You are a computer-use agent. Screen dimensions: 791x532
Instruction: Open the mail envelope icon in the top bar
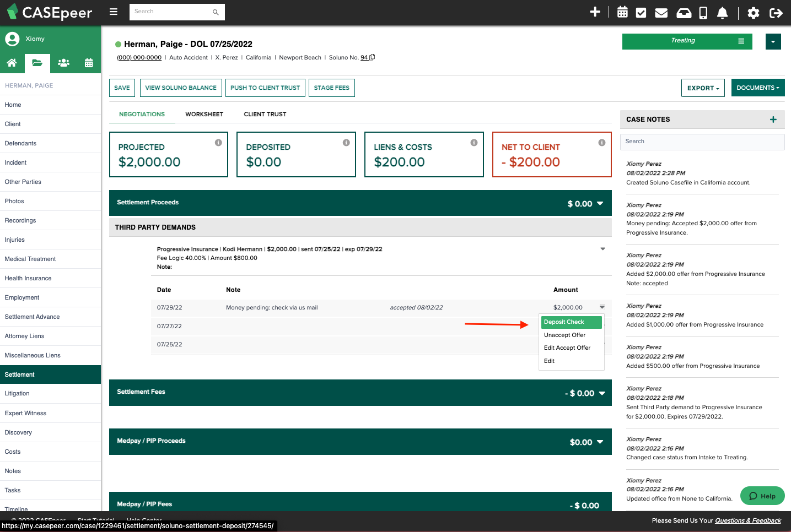coord(661,12)
